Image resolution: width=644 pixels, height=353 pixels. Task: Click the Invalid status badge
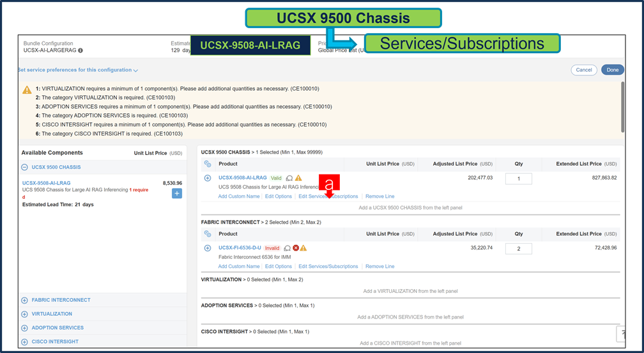coord(272,247)
